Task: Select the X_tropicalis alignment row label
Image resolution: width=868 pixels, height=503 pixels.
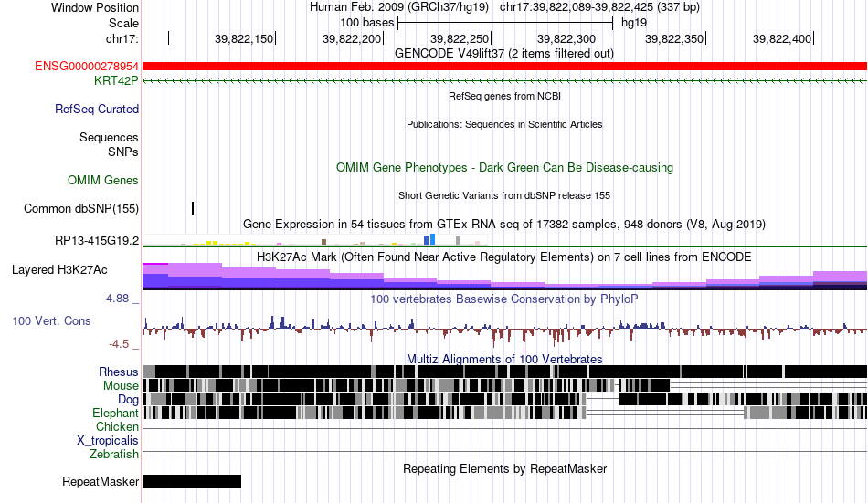Action: pos(108,441)
